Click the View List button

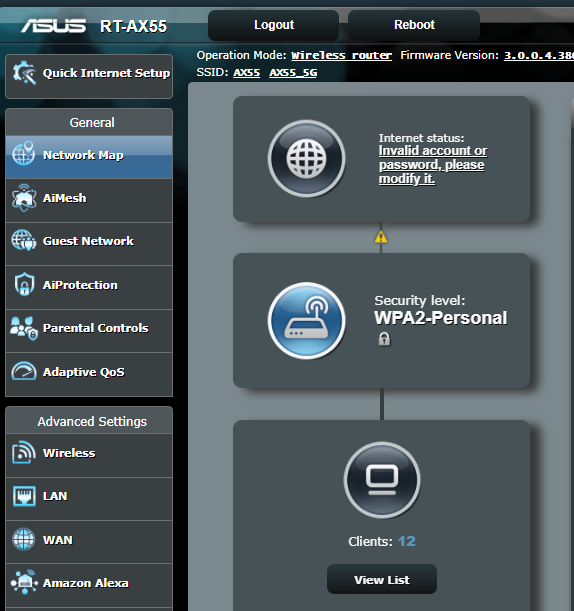[382, 579]
